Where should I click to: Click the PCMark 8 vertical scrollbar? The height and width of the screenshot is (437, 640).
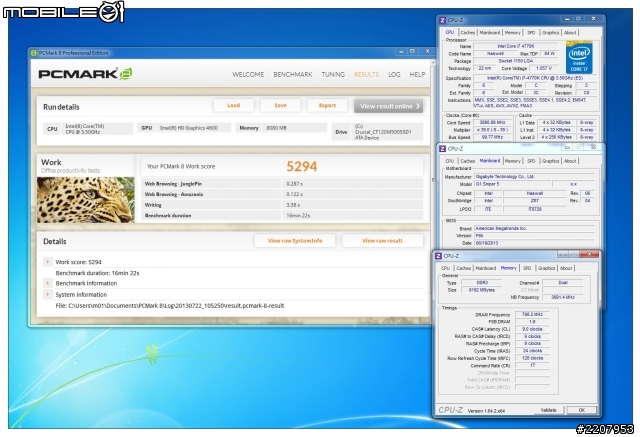432,180
